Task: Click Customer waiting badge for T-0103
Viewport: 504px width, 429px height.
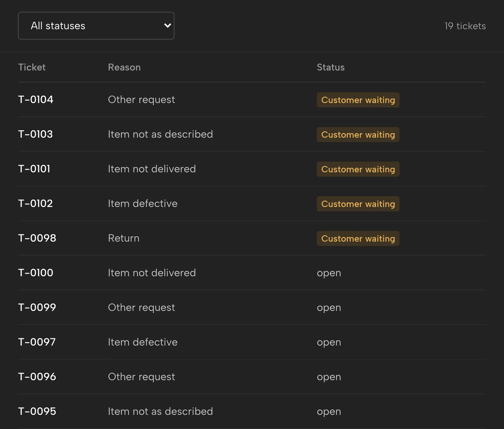Action: click(358, 135)
